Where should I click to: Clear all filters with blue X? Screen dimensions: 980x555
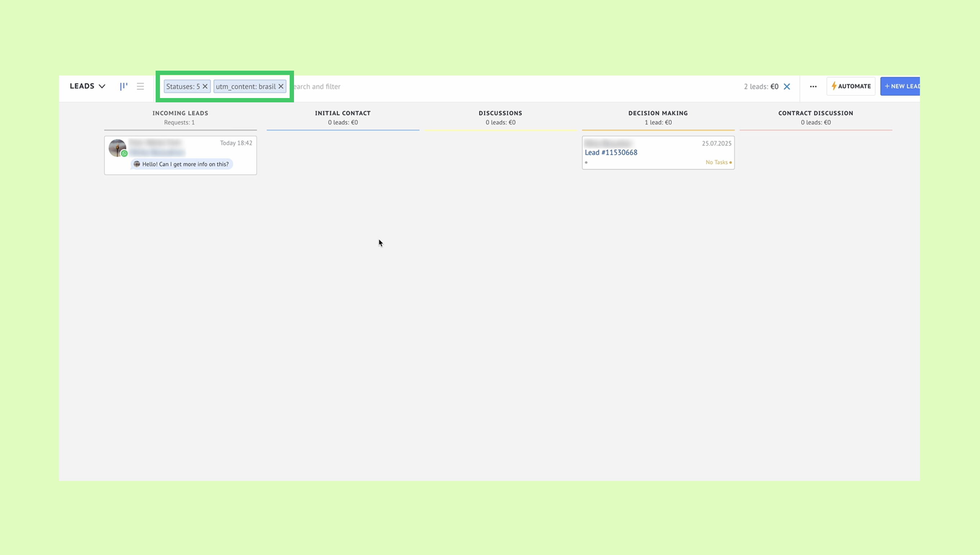click(787, 86)
